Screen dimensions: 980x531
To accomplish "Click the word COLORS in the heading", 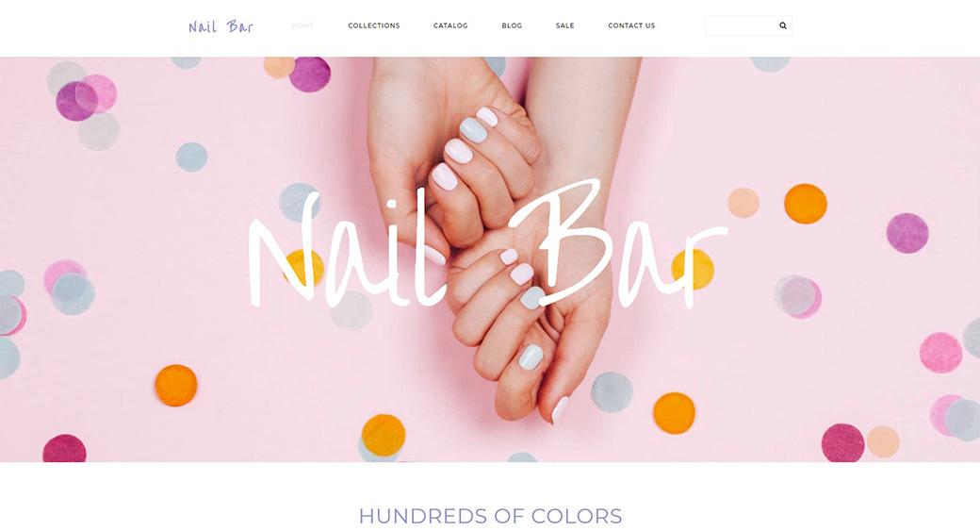I will (577, 516).
